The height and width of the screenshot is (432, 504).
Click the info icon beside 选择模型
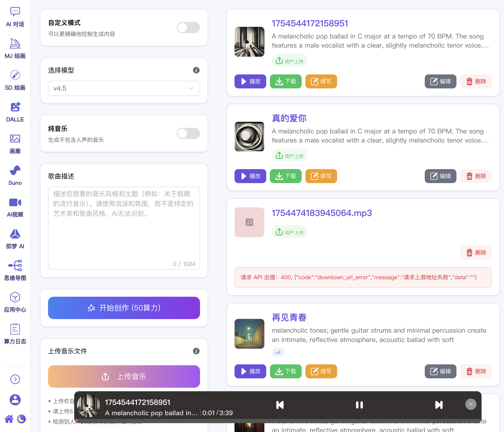click(x=196, y=70)
